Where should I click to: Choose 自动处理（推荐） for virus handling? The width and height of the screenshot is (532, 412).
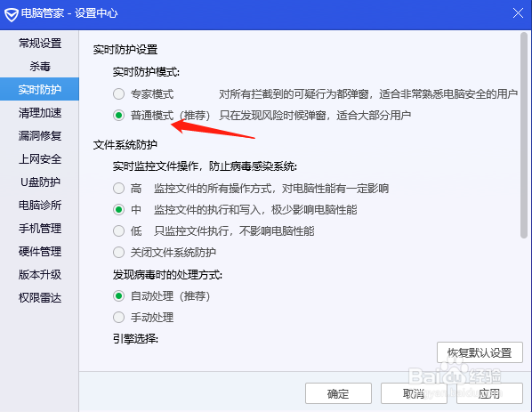tap(118, 296)
